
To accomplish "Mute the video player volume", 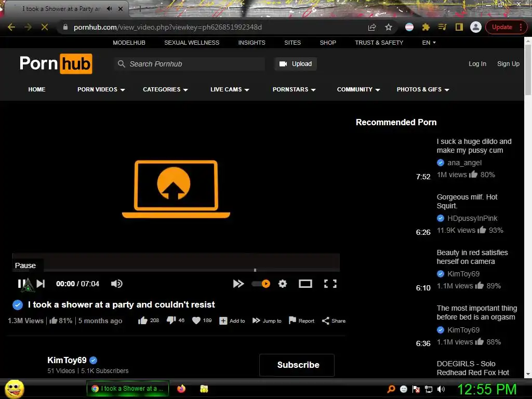I will (117, 284).
